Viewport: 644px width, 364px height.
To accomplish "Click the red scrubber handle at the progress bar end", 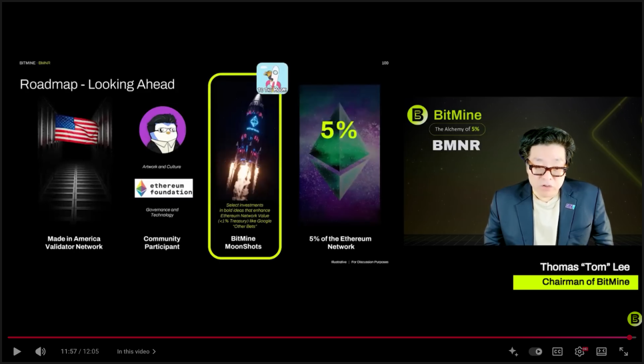I will [x=629, y=337].
